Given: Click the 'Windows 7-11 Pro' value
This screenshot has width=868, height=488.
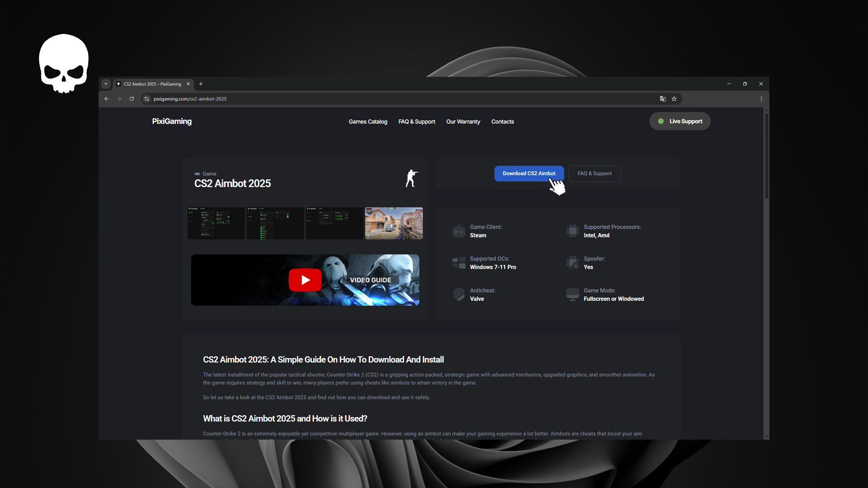Looking at the screenshot, I should (x=493, y=267).
